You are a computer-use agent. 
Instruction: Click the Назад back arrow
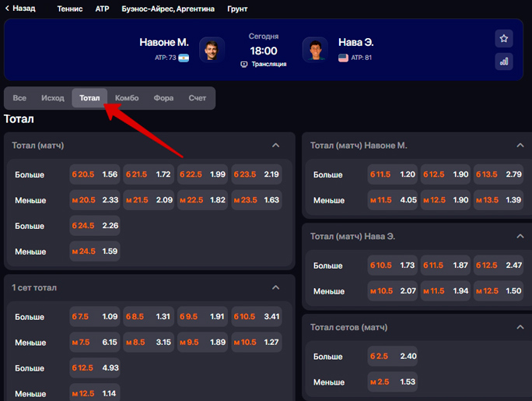click(8, 9)
